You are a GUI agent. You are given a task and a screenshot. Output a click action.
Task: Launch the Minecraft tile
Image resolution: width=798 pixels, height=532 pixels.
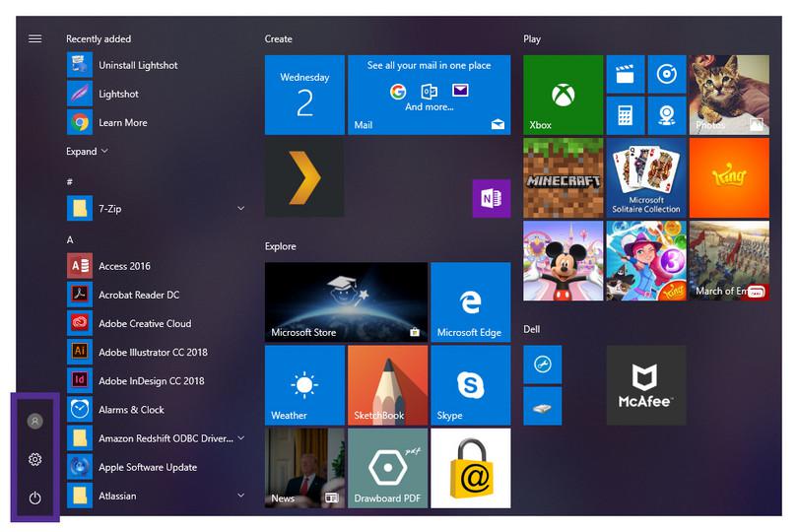[x=563, y=177]
